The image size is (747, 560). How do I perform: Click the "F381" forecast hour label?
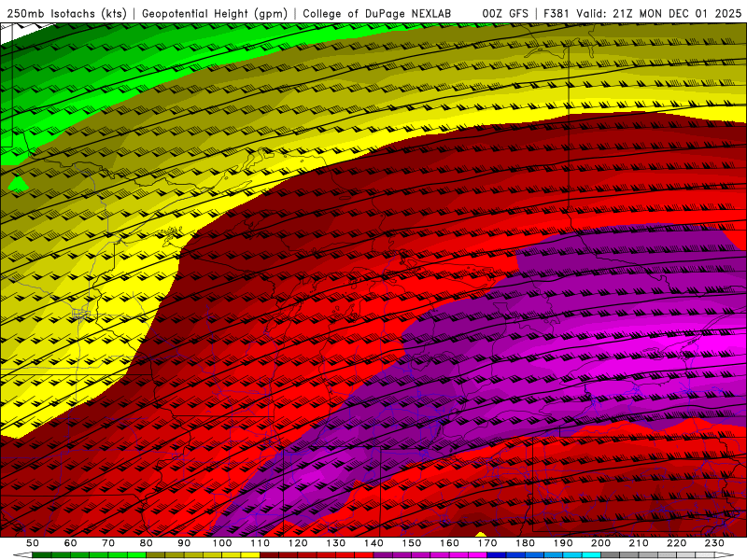coord(557,14)
